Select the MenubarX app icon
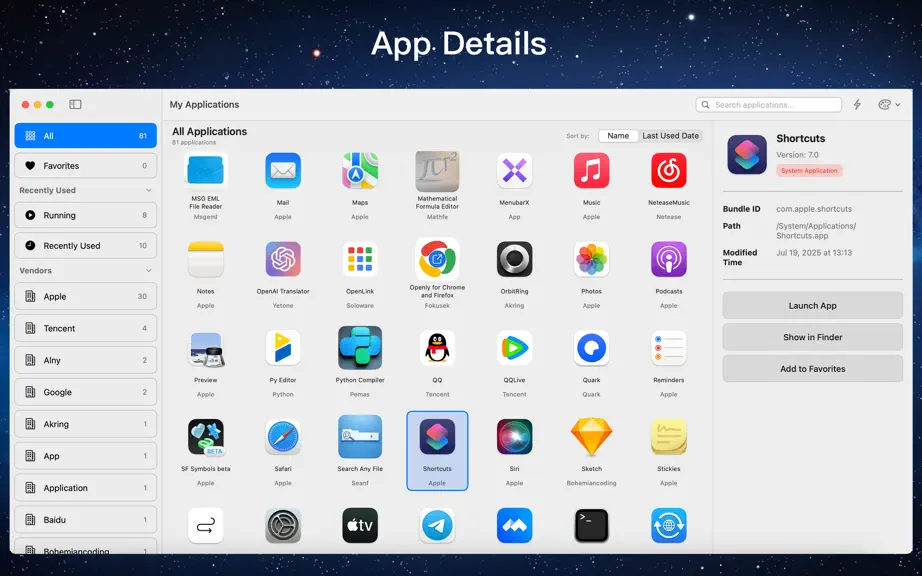The width and height of the screenshot is (922, 576). pyautogui.click(x=515, y=170)
